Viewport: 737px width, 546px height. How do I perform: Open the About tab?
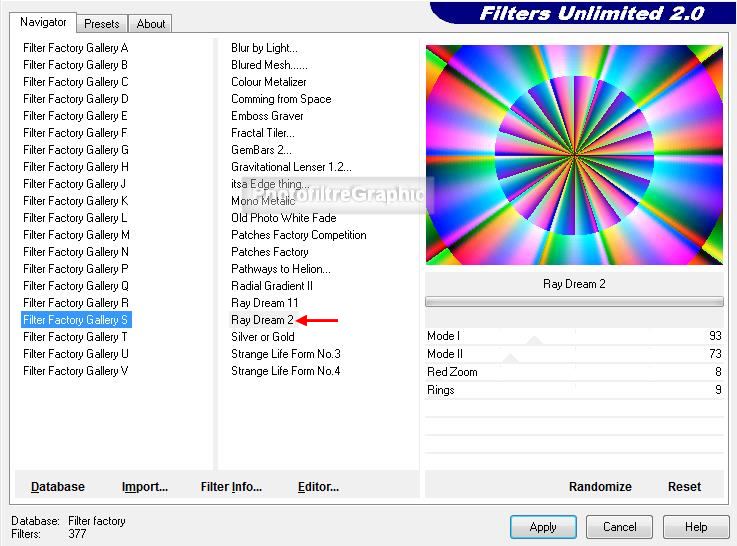[151, 23]
